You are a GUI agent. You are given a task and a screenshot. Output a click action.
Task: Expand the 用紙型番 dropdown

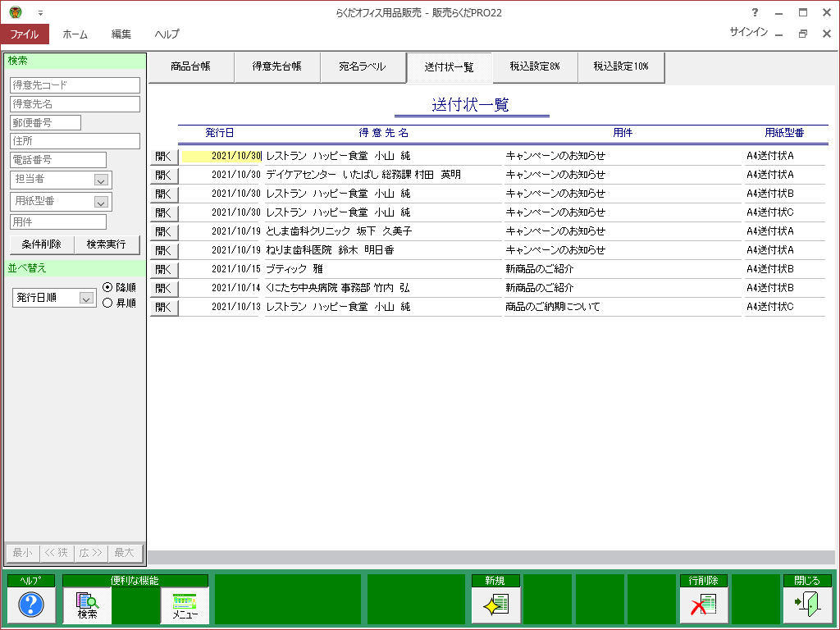pos(101,202)
